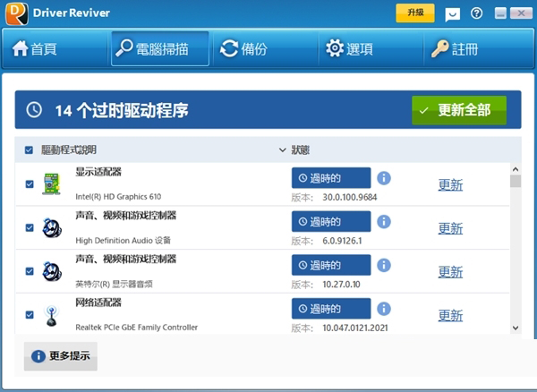Uncheck the High Definition Audio 设备 checkbox
537x392 pixels.
(x=30, y=227)
